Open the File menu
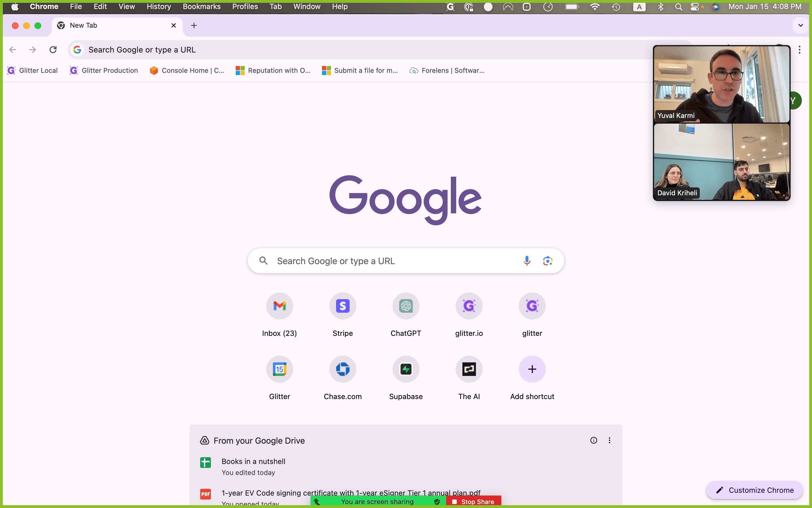The width and height of the screenshot is (812, 508). (76, 6)
